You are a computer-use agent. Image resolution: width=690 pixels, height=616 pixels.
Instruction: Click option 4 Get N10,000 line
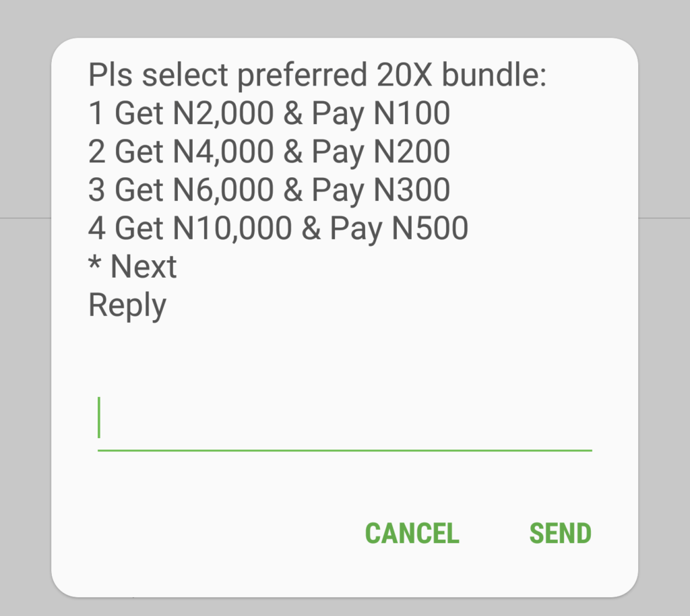[x=278, y=229]
